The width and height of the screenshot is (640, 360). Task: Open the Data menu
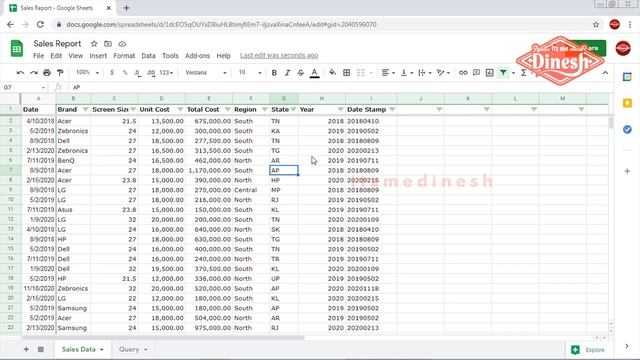coord(148,56)
